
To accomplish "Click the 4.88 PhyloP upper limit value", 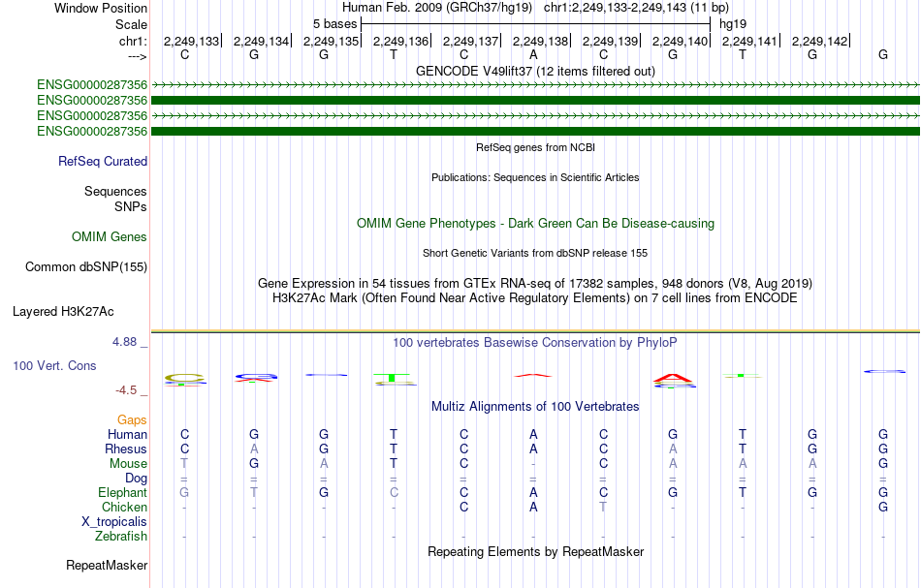I will 124,342.
